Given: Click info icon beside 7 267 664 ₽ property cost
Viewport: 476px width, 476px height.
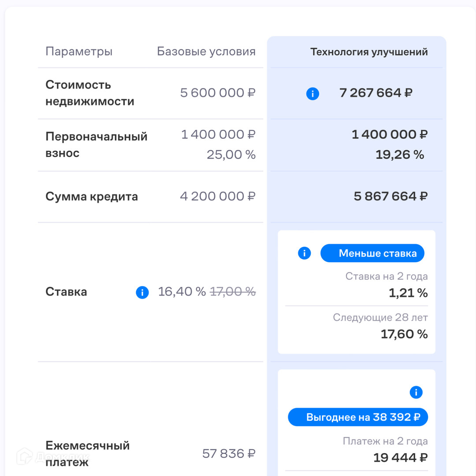Looking at the screenshot, I should 312,93.
